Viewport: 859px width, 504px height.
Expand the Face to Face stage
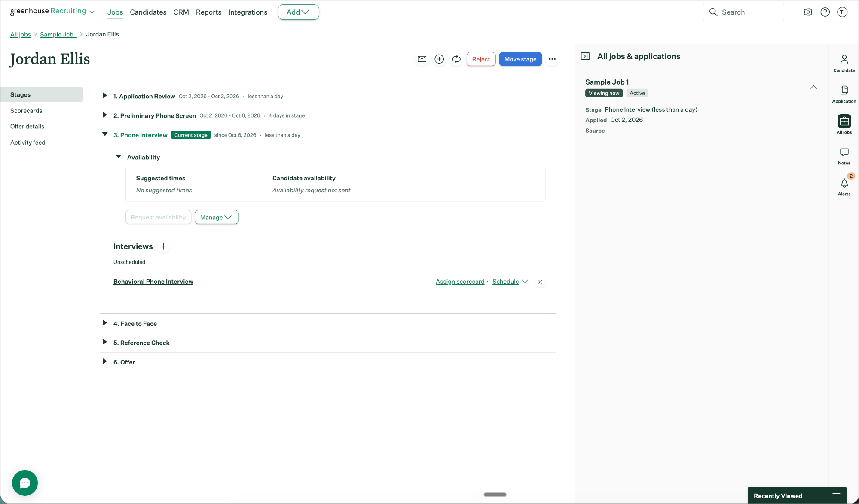(x=104, y=323)
